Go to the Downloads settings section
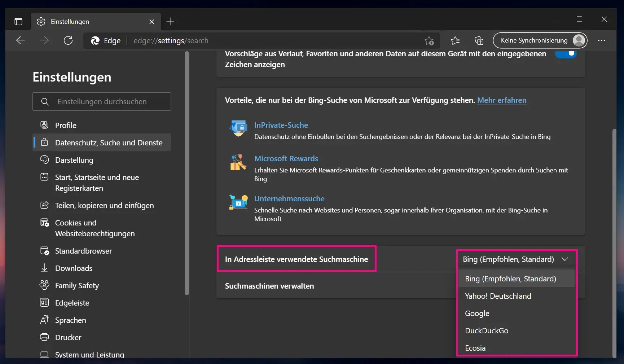The image size is (624, 364). pyautogui.click(x=74, y=268)
